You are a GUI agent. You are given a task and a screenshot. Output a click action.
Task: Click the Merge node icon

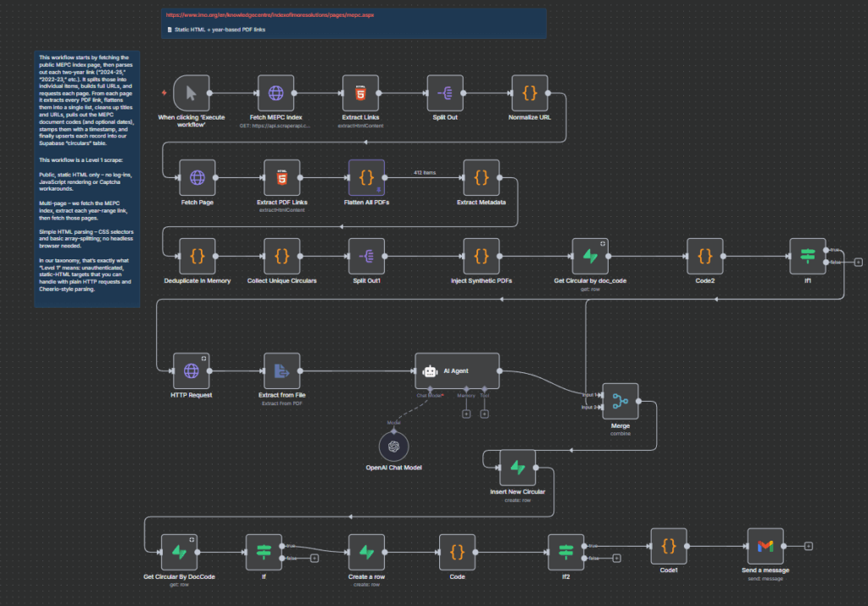click(620, 401)
